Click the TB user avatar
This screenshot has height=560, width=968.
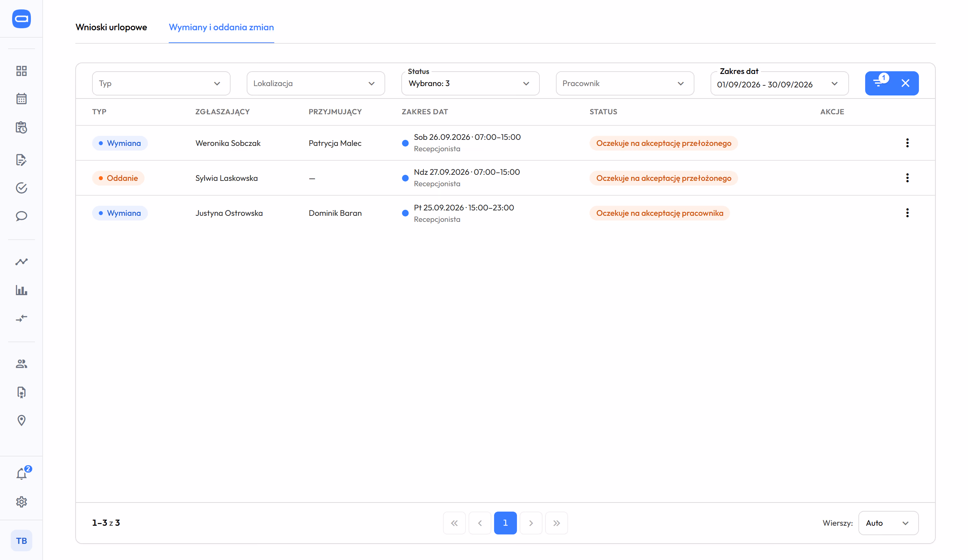click(x=22, y=541)
